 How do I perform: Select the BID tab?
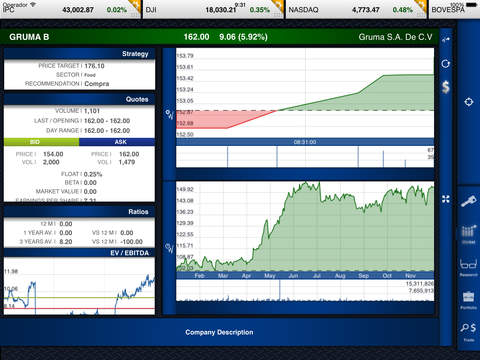pyautogui.click(x=41, y=142)
